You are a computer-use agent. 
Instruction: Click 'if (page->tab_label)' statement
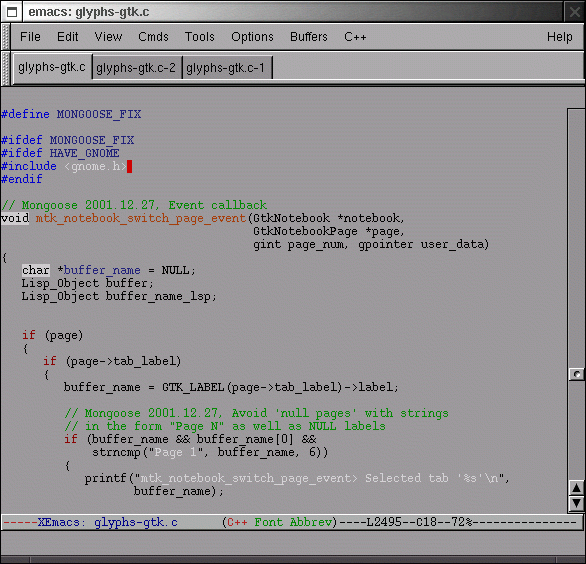click(x=112, y=361)
